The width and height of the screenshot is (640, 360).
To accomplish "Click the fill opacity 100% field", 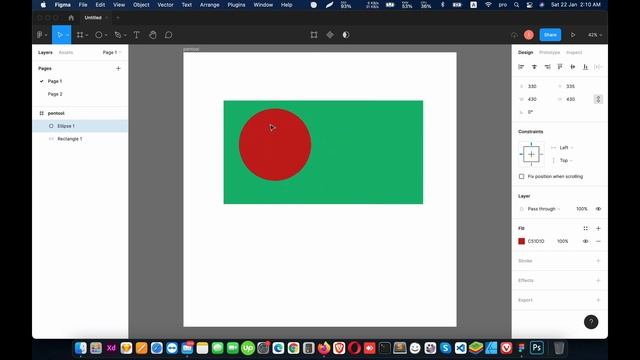I will [562, 241].
